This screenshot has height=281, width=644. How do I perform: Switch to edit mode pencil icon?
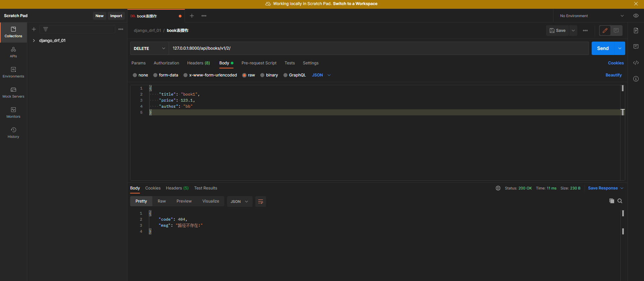(x=605, y=31)
